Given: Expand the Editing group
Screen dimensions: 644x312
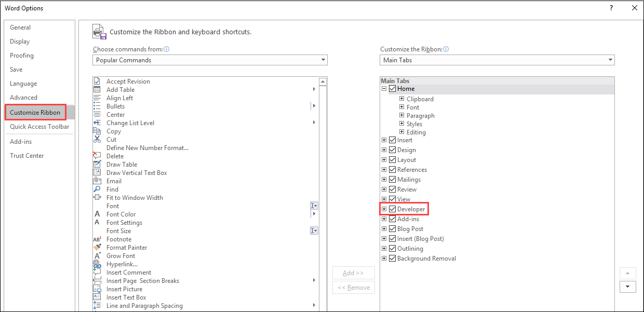Looking at the screenshot, I should tap(402, 132).
